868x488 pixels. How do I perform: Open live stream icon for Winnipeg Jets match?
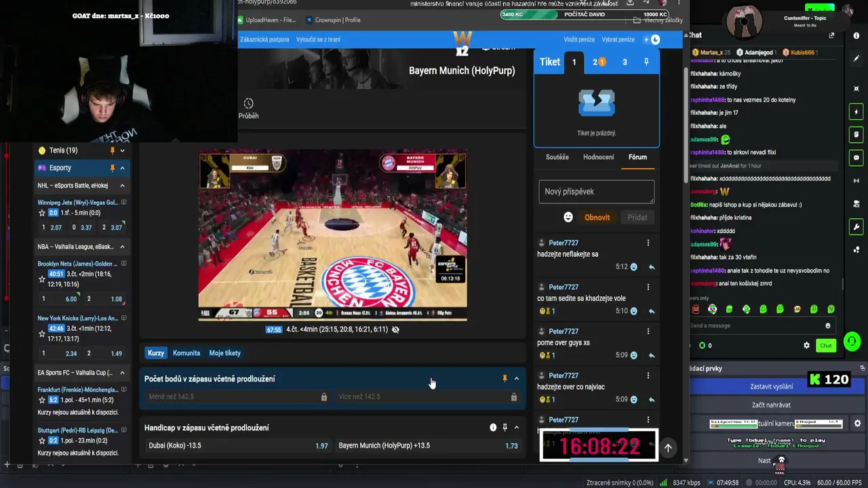123,203
